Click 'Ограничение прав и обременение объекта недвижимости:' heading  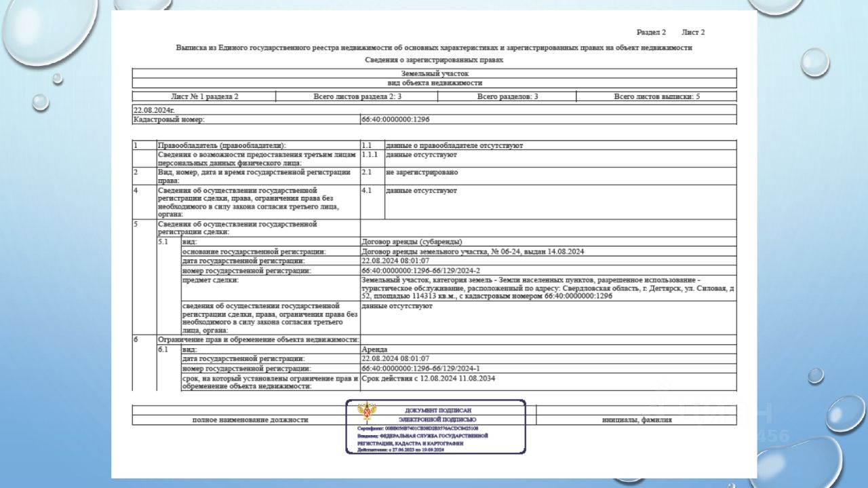pos(258,339)
